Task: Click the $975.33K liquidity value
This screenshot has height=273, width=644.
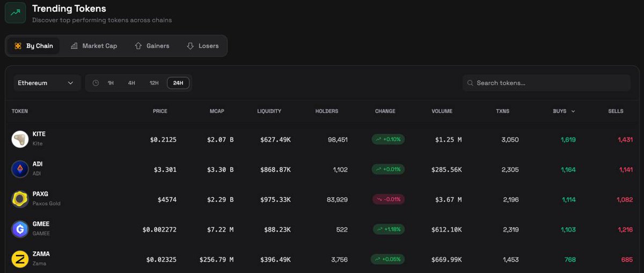Action: 276,200
